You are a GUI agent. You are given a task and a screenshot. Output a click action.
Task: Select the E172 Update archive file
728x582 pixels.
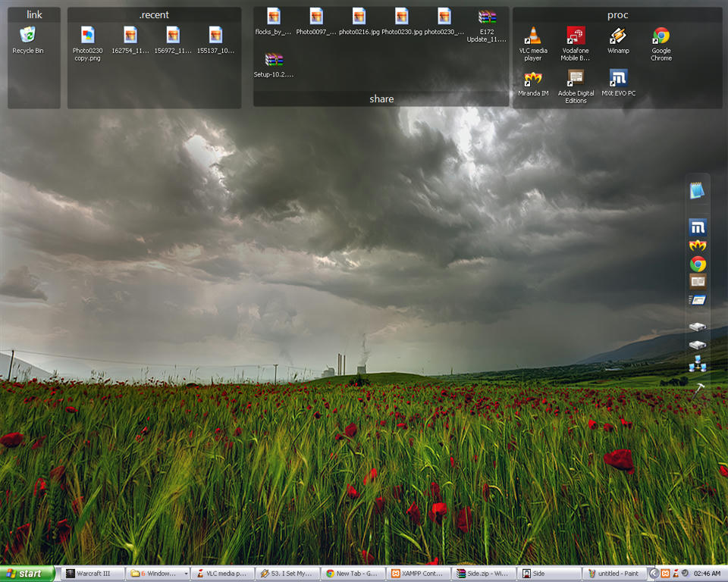(x=487, y=17)
